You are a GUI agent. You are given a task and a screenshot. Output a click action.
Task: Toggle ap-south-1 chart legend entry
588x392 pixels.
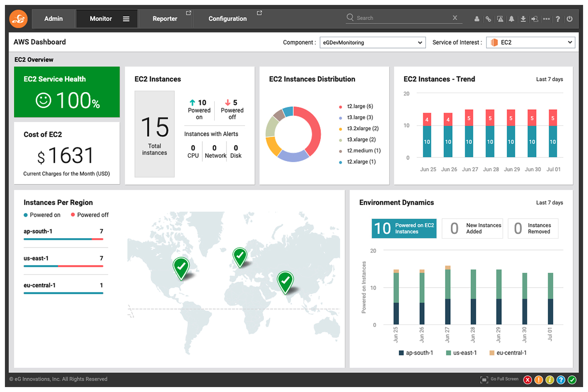click(416, 353)
